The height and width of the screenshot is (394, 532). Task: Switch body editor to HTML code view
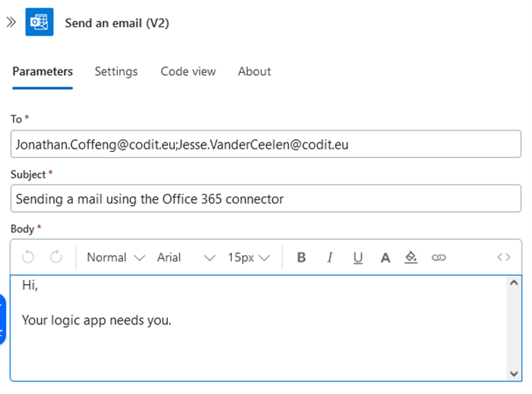click(504, 257)
